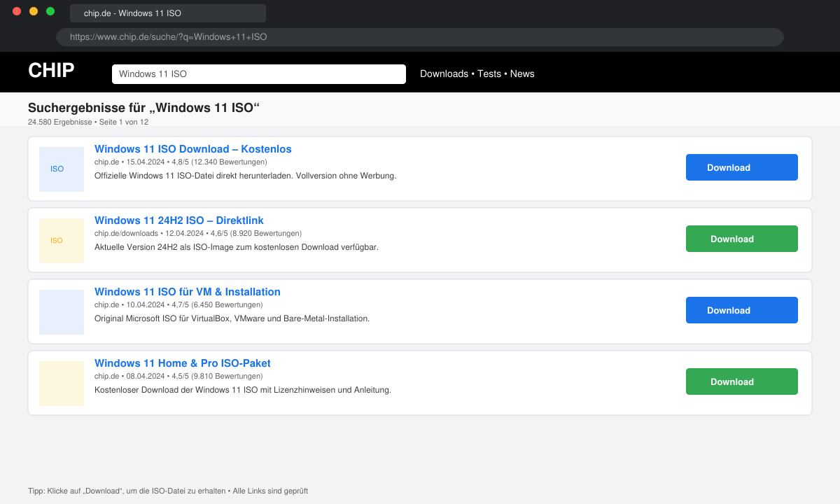
Task: Click the description Aktuelle Version 24H2 als ISO-Image
Action: pyautogui.click(x=237, y=247)
